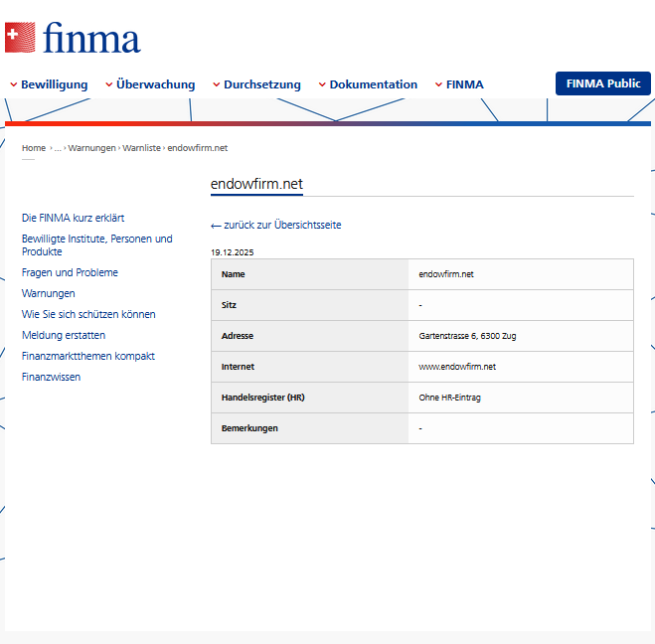Expand the Überwachung menu chevron
The height and width of the screenshot is (644, 655).
coord(108,84)
